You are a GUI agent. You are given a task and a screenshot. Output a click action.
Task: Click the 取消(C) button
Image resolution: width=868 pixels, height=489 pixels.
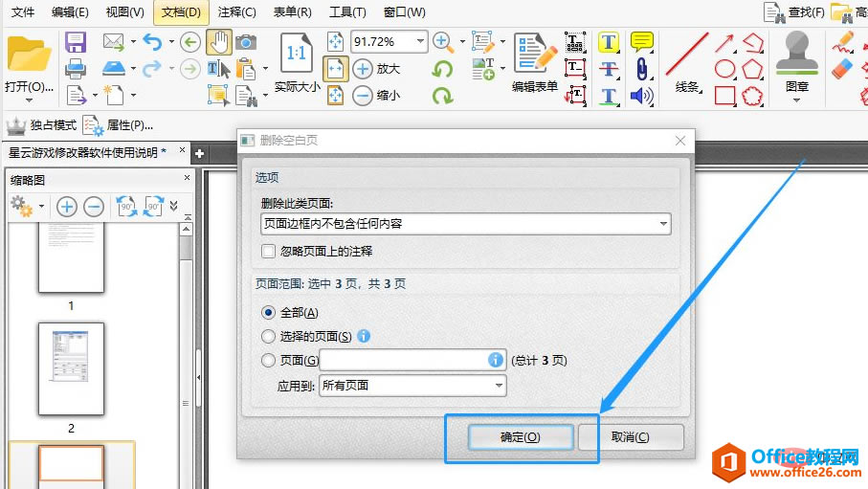[x=631, y=437]
